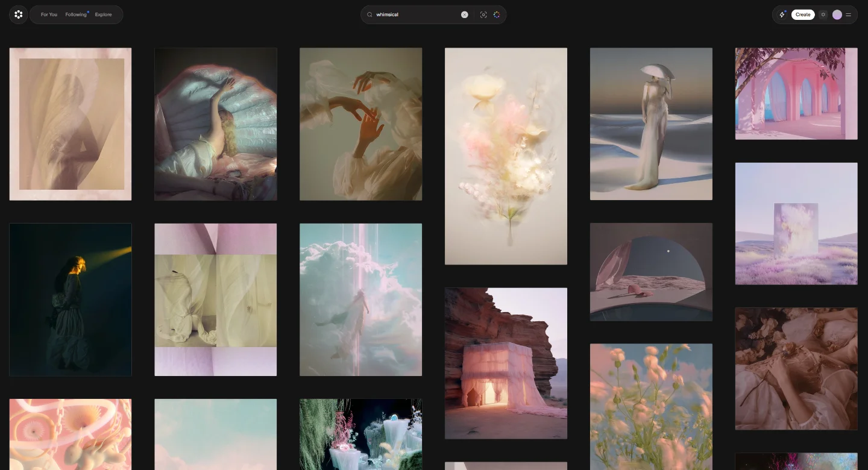The width and height of the screenshot is (868, 470).
Task: Switch to the For You tab
Action: point(49,14)
